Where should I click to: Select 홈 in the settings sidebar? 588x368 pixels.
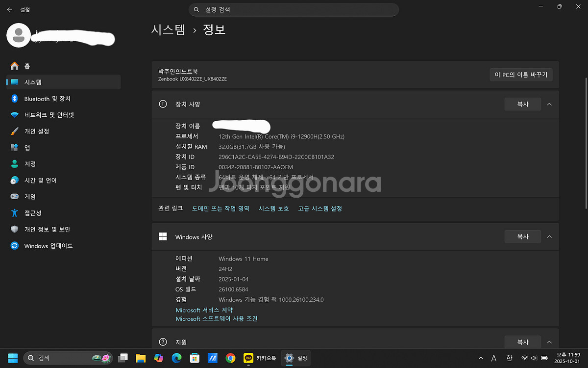point(27,66)
